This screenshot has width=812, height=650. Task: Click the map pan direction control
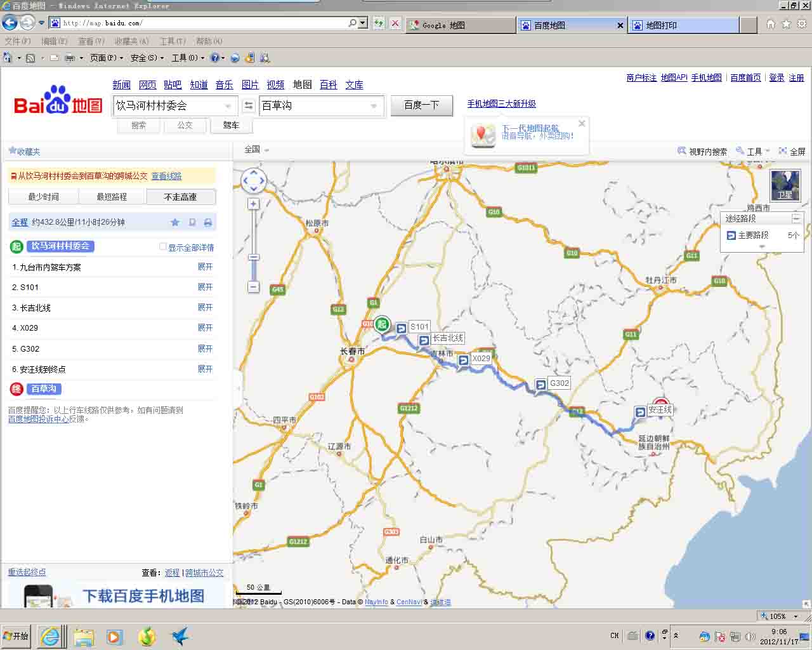(x=254, y=181)
